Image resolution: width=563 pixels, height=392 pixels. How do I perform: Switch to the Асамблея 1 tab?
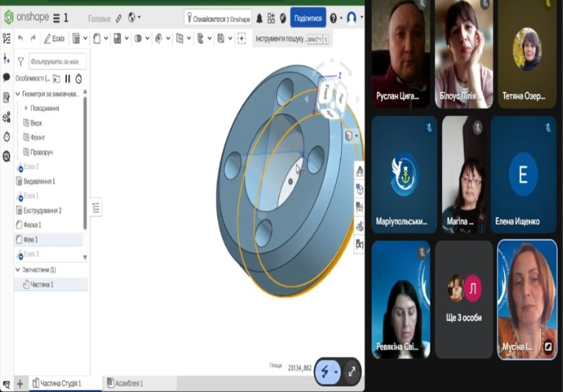tap(128, 384)
